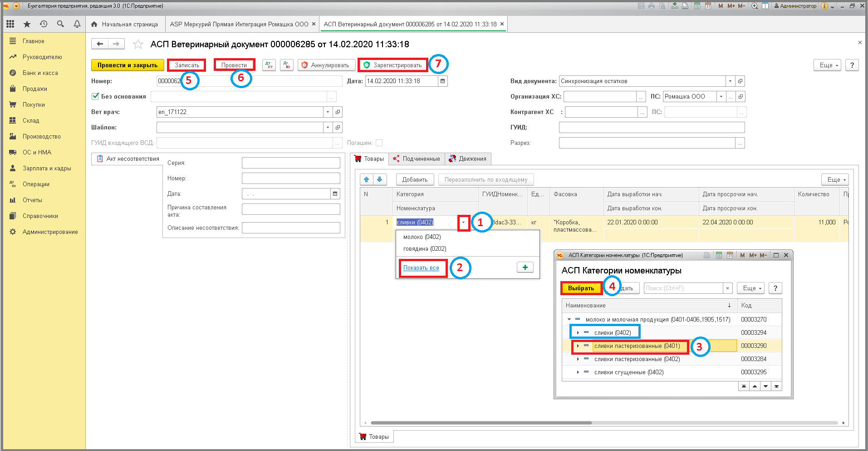The width and height of the screenshot is (868, 451).
Task: Click second Дт/Кт register icon
Action: (287, 65)
